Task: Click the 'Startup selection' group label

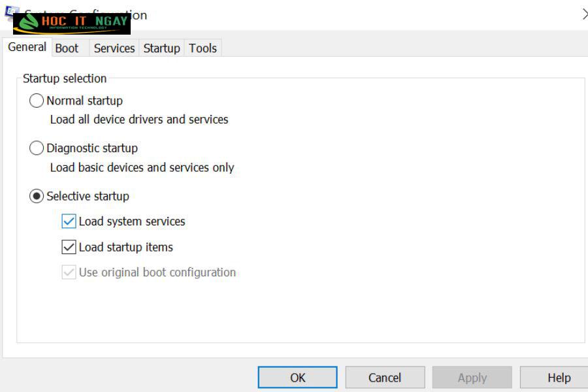Action: (65, 78)
